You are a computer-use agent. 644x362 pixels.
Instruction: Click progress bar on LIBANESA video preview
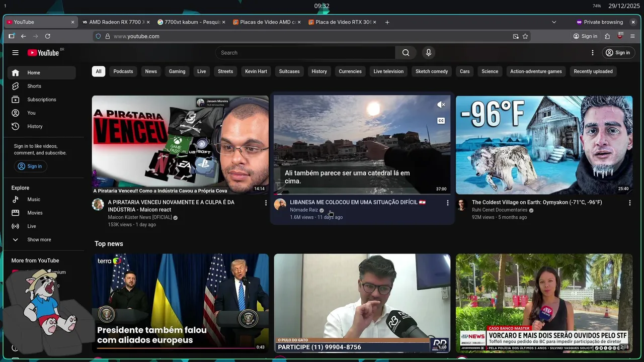(362, 194)
